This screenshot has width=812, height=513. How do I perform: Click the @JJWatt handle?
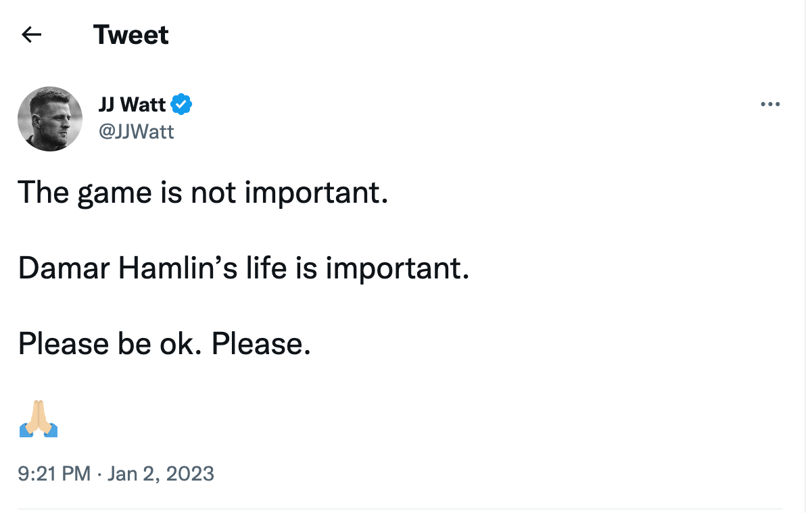pos(137,131)
